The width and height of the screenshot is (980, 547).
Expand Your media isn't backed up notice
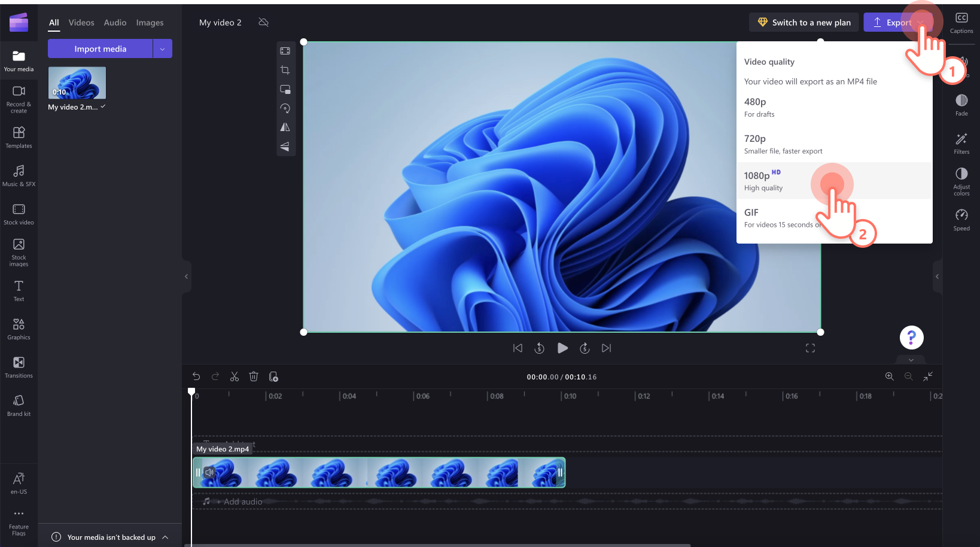[165, 537]
